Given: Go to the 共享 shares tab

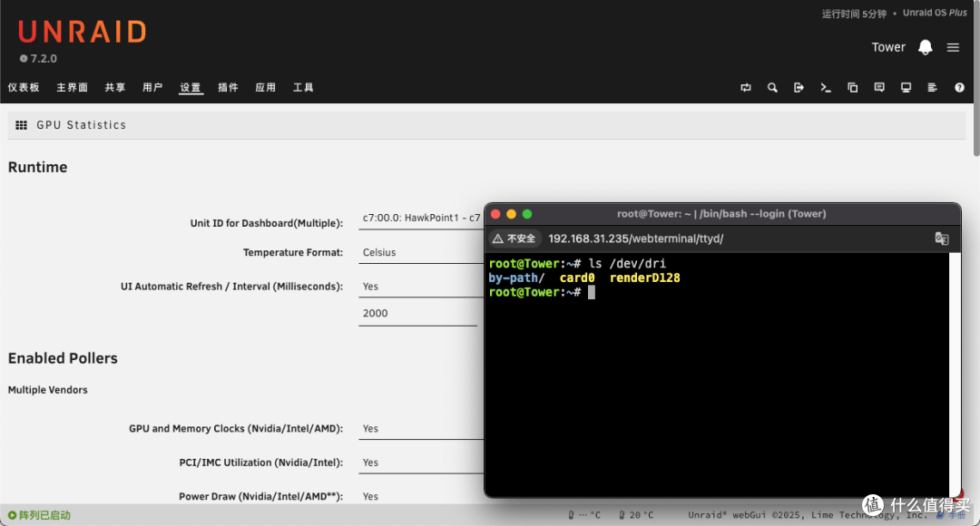Looking at the screenshot, I should 115,87.
